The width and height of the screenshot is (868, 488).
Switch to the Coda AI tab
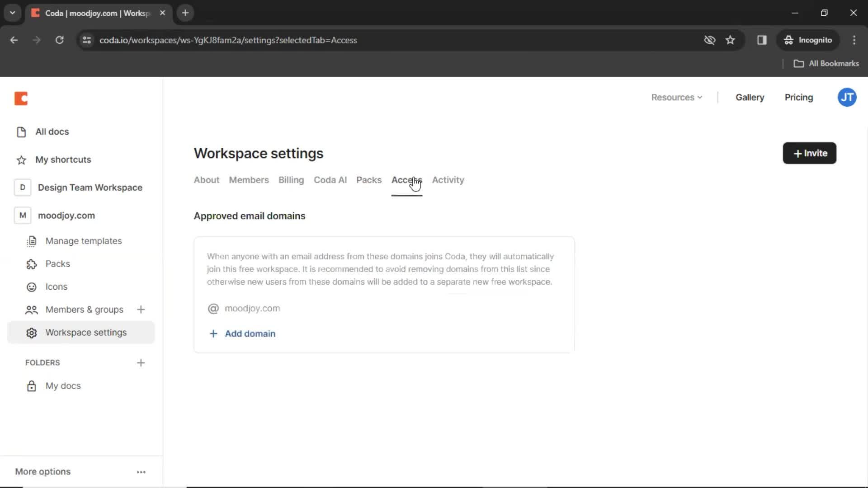330,180
